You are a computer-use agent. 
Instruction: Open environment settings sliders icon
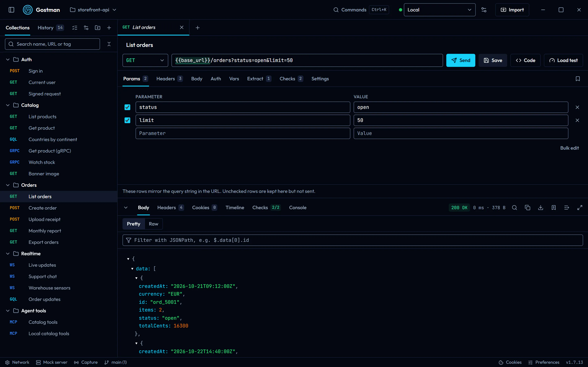(484, 10)
